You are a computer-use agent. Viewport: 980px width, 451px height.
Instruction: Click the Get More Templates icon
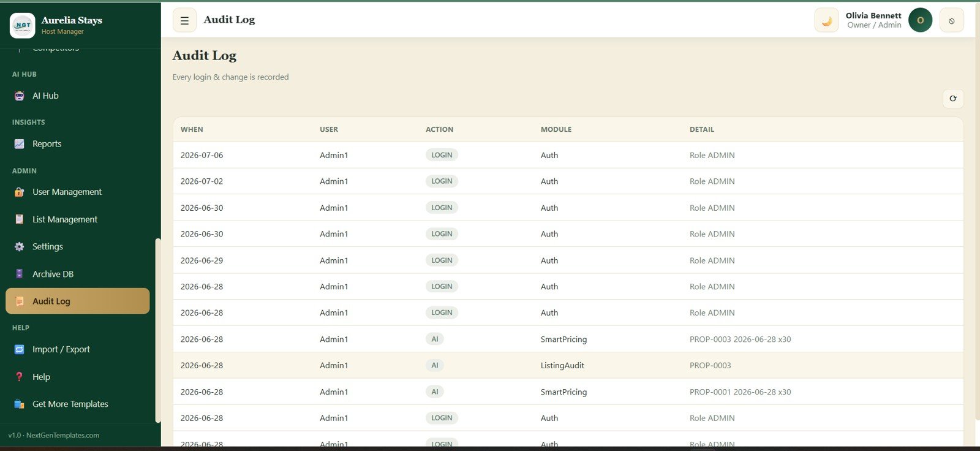20,404
